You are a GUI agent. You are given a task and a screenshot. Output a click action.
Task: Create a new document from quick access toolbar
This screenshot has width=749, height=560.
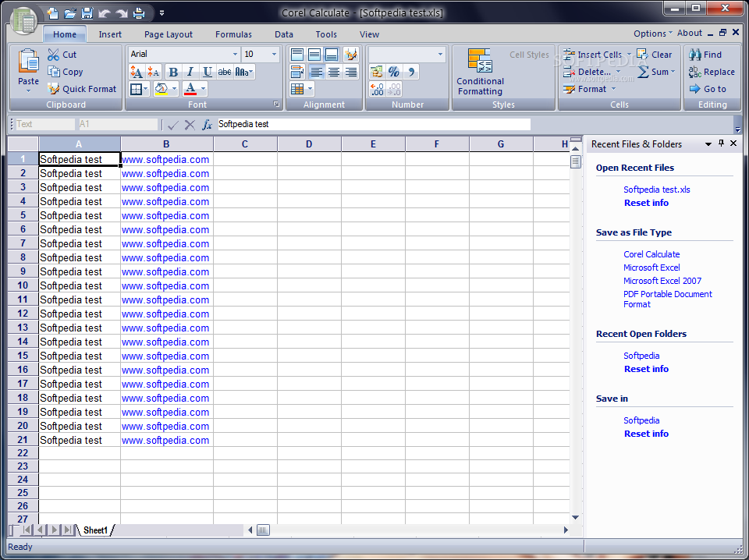pyautogui.click(x=53, y=13)
